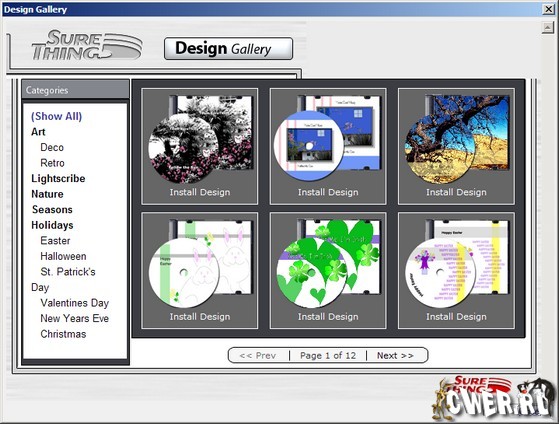This screenshot has height=424, width=559.
Task: Click the tree and blue sky design thumbnail
Action: [457, 138]
